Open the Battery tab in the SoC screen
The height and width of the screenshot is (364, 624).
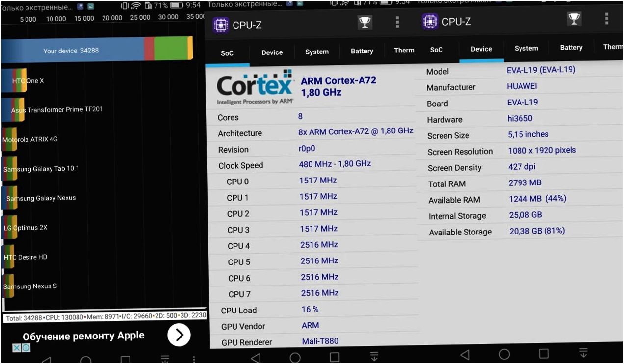[362, 51]
